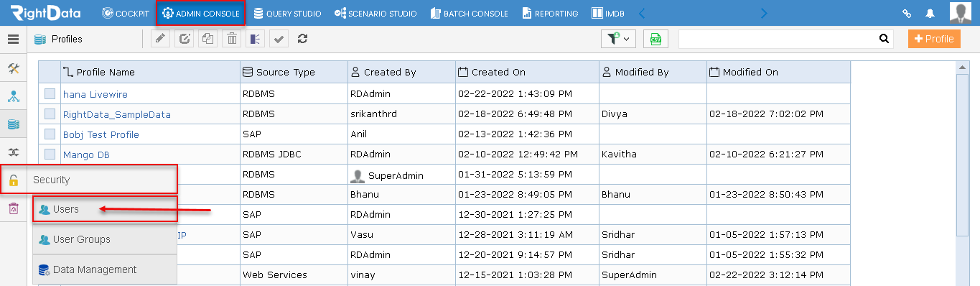Open the hamburger menu icon
The image size is (980, 286).
coord(13,40)
